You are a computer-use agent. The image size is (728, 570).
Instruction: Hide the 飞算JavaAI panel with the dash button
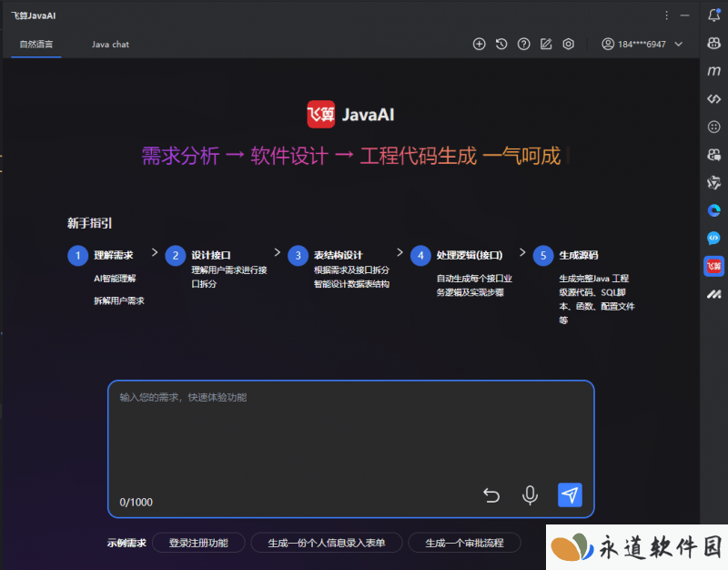coord(685,15)
